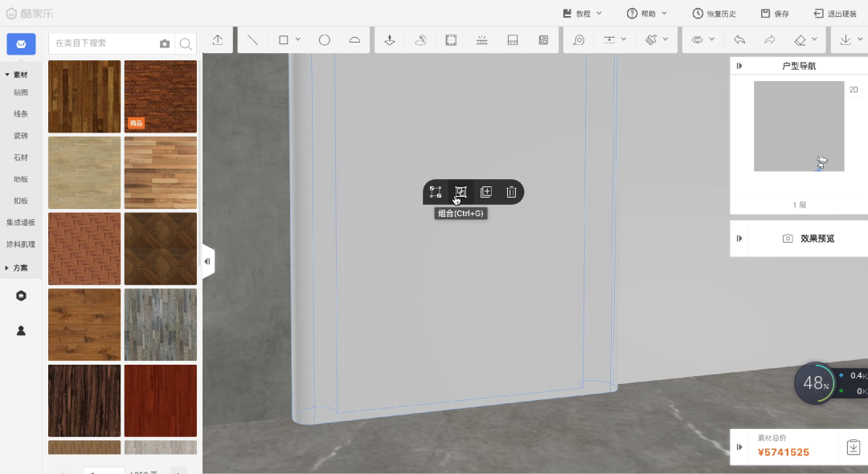Viewport: 868px width, 474px height.
Task: Select the solid red mahogany wood thumbnail
Action: tap(161, 400)
